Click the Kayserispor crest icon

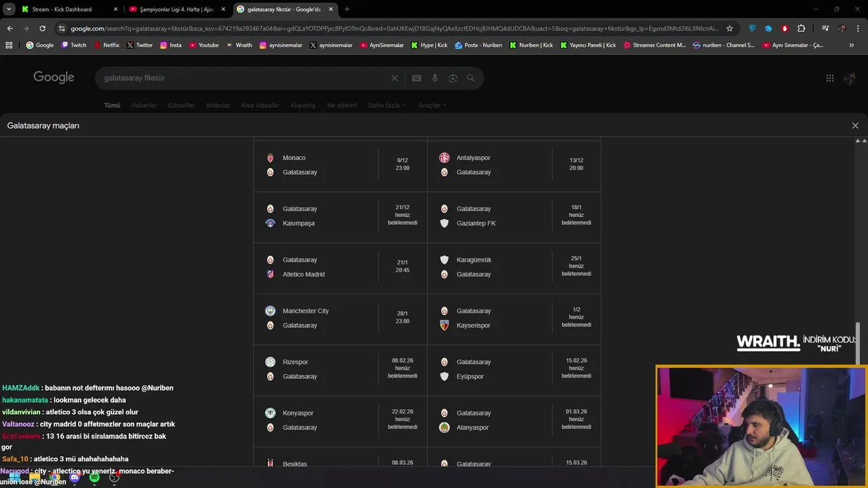tap(444, 325)
